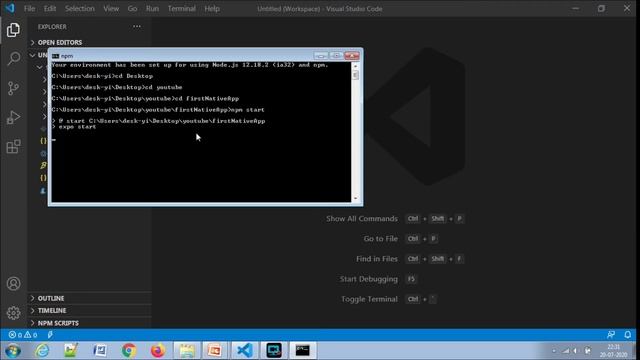
Task: Click the Toggle Terminal label
Action: (x=369, y=299)
